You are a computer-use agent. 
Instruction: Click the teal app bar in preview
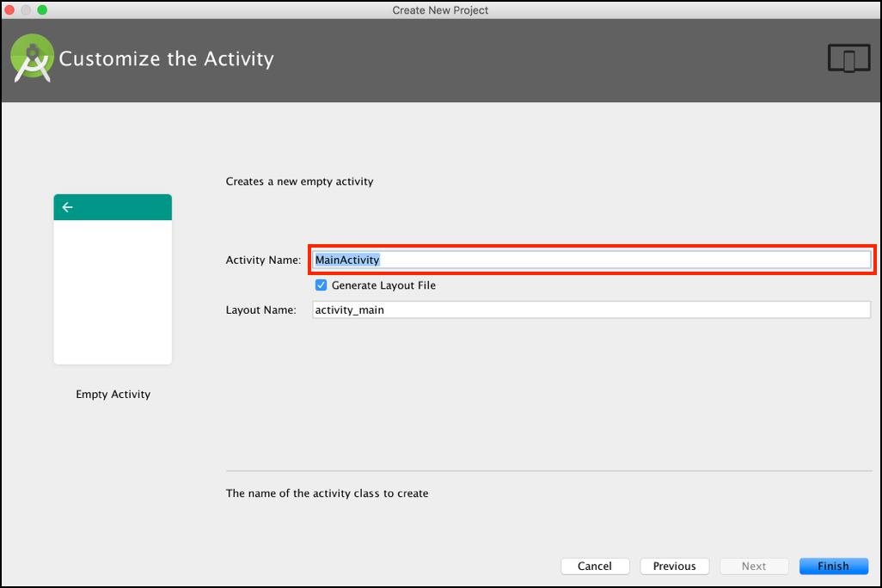(120, 207)
